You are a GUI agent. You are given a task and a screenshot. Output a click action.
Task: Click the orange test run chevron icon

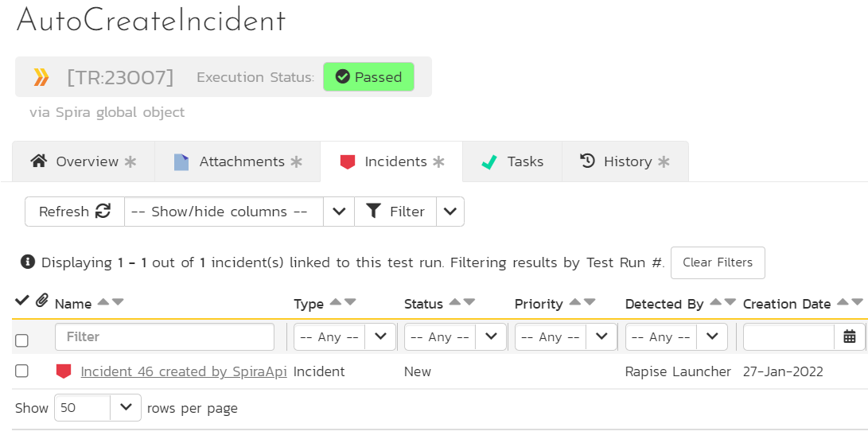tap(41, 77)
